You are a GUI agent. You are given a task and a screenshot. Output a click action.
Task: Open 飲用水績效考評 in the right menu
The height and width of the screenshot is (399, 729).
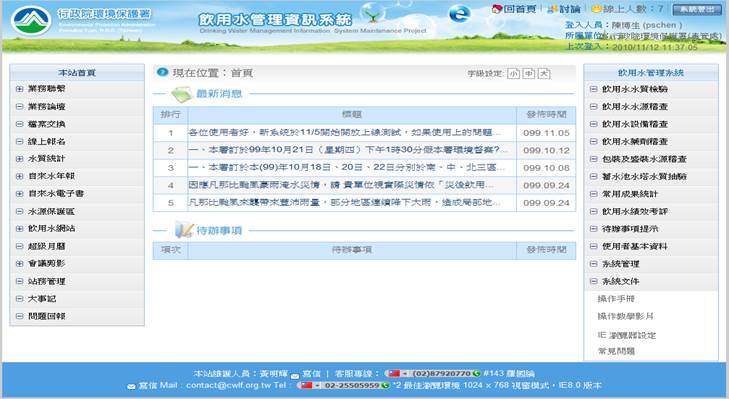pos(635,211)
